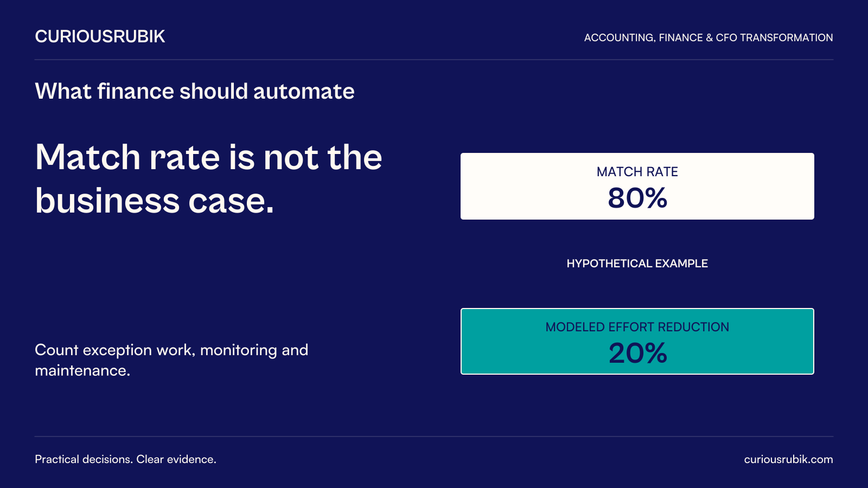Click the CURIOUSRUBIK brand logo text
This screenshot has height=488, width=868.
coord(100,36)
